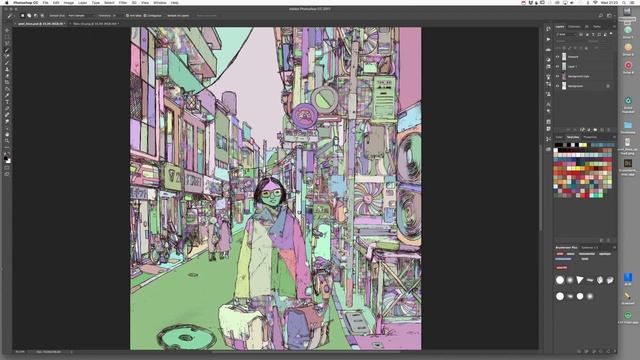Switch to the Channels tab
This screenshot has width=640, height=360.
pyautogui.click(x=574, y=27)
